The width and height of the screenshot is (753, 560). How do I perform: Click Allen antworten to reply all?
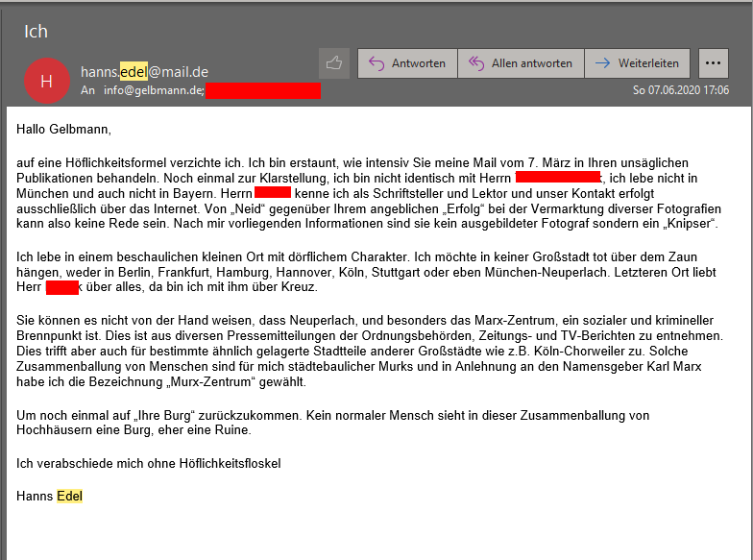click(x=520, y=63)
